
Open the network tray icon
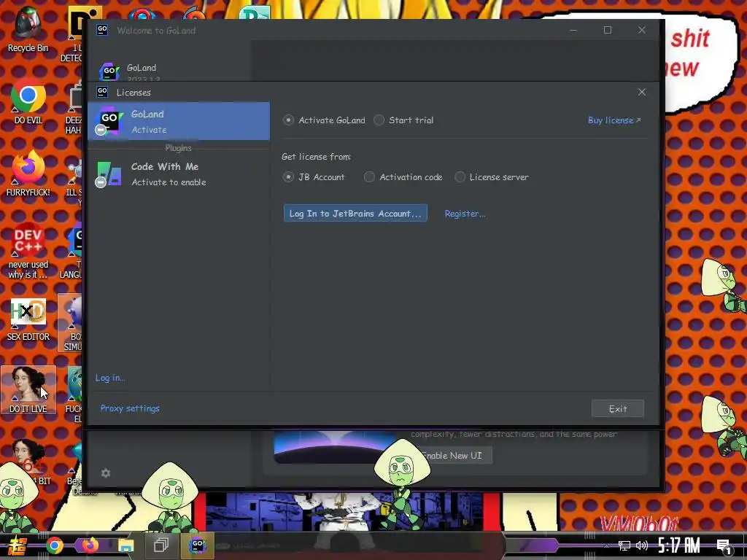point(624,545)
